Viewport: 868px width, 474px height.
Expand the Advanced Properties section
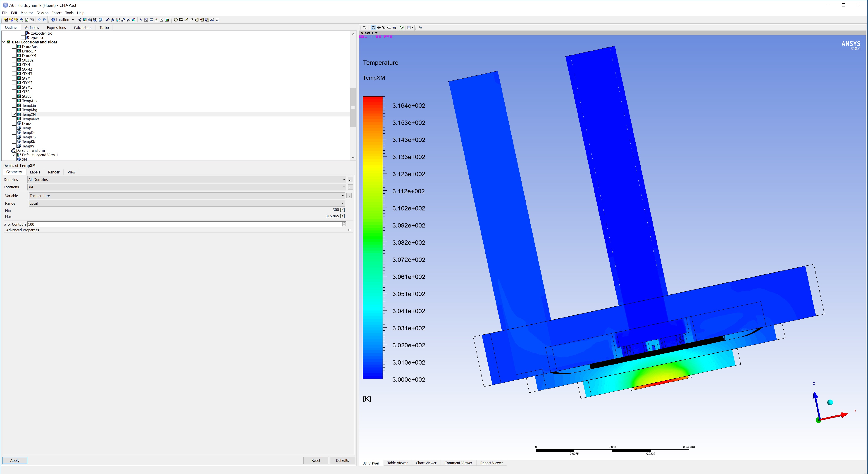point(349,230)
